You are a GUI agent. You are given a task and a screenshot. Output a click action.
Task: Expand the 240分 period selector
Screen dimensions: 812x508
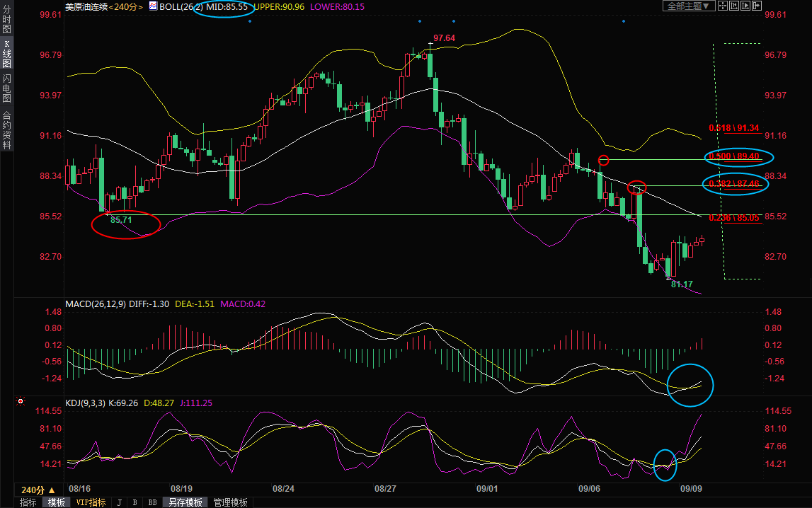pyautogui.click(x=38, y=490)
